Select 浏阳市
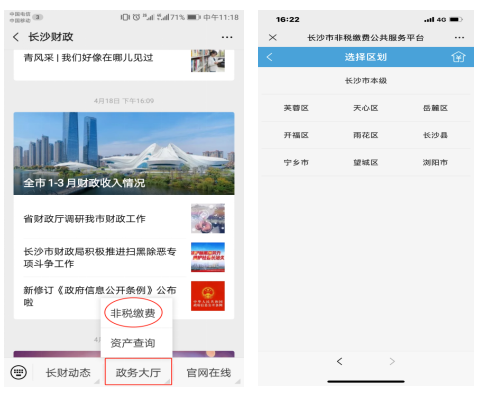Image resolution: width=486 pixels, height=395 pixels. (x=435, y=162)
